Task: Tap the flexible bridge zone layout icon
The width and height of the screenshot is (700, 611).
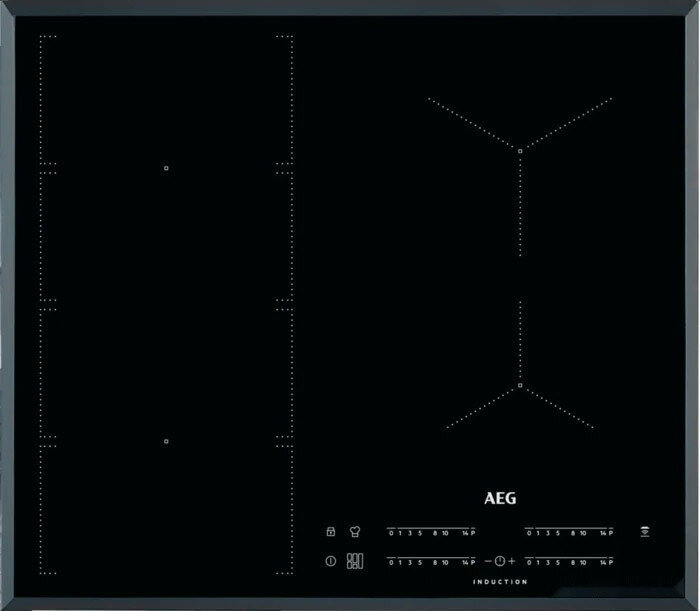Action: [x=355, y=561]
